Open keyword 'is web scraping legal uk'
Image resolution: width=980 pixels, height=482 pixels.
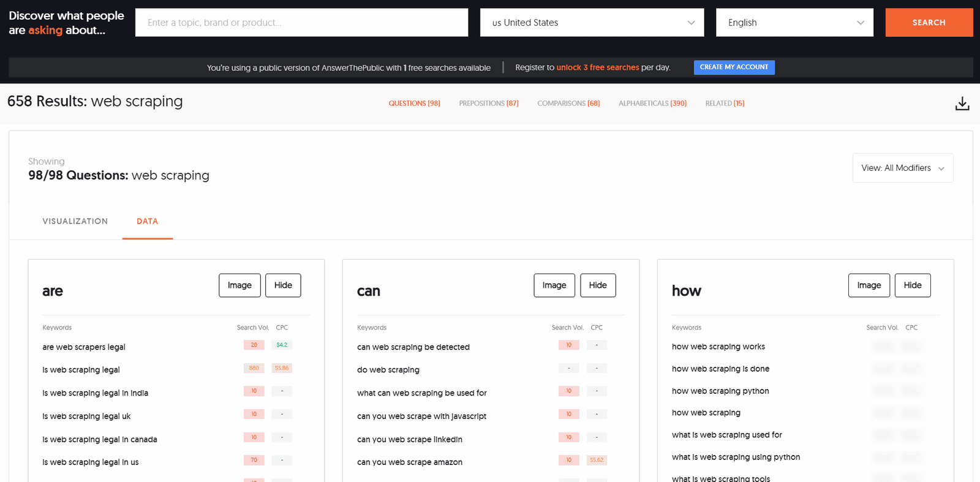[x=86, y=416]
